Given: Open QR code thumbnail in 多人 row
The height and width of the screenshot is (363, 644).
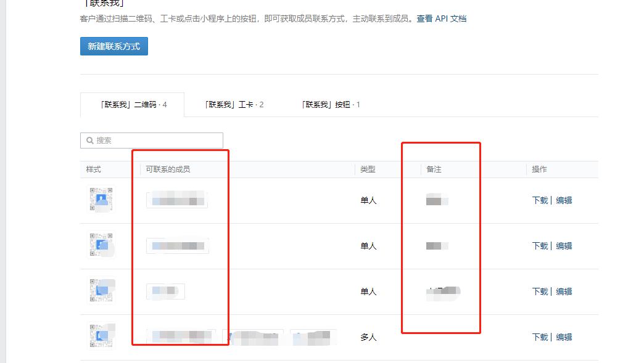Looking at the screenshot, I should click(101, 336).
